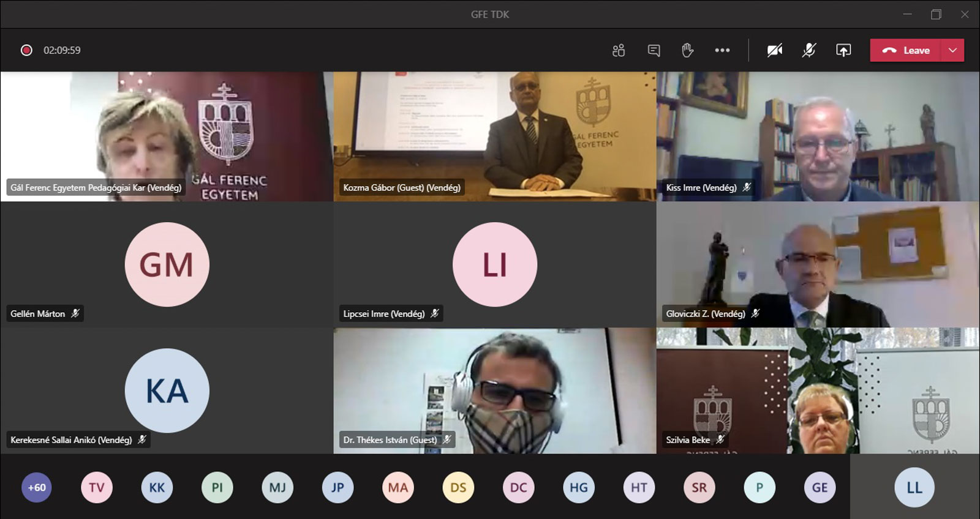Click the red recording indicator
The width and height of the screenshot is (980, 519).
click(x=26, y=50)
